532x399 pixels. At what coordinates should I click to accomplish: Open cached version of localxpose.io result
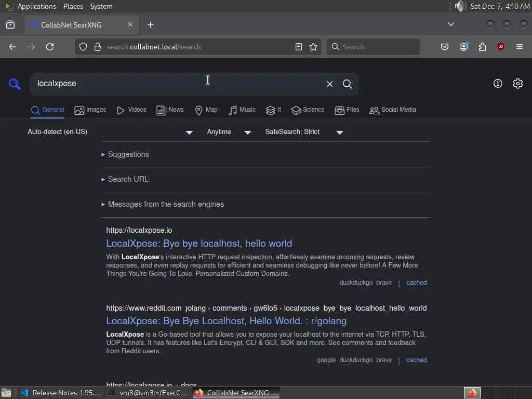pos(416,283)
